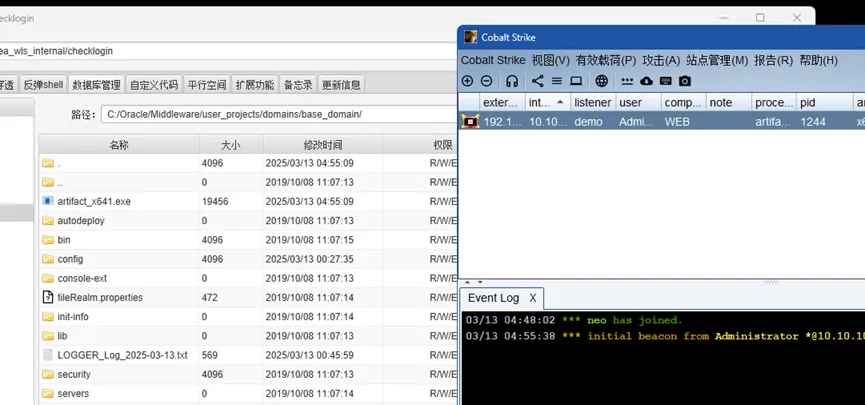Open keystrokes via the keyboard icon
865x405 pixels.
tap(665, 81)
